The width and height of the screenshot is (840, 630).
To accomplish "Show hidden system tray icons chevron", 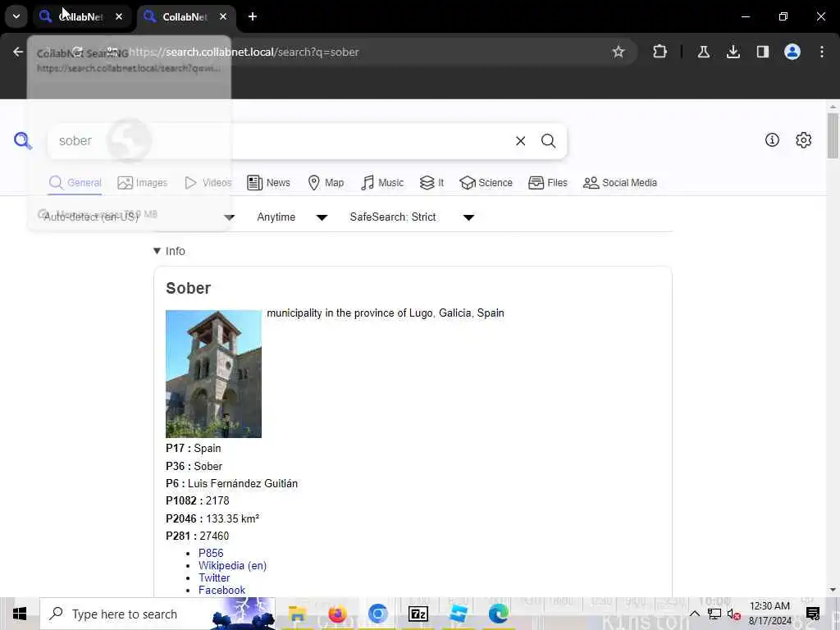I will (694, 614).
